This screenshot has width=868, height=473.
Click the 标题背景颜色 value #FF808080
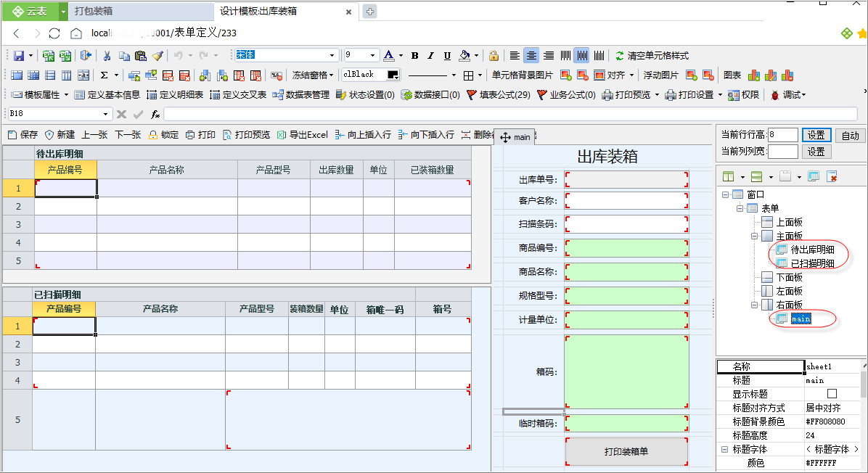(x=825, y=421)
